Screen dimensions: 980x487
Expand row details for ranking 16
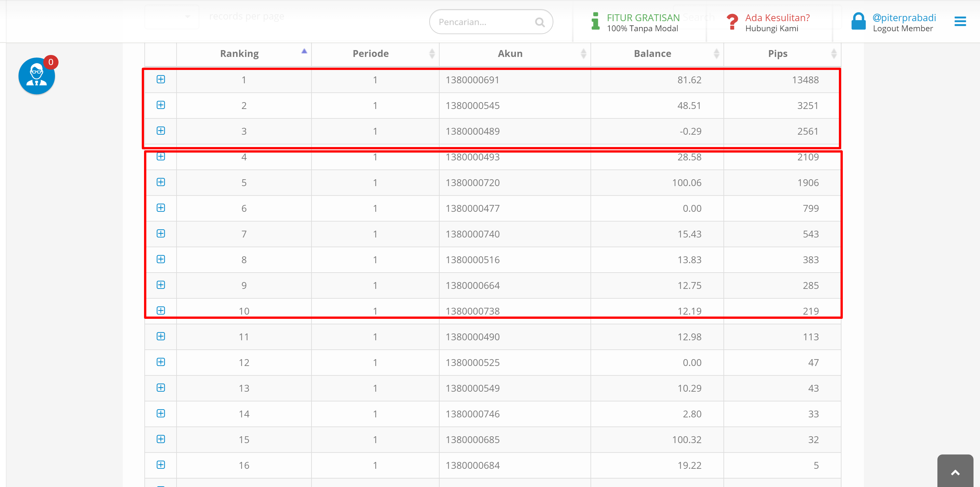click(161, 465)
